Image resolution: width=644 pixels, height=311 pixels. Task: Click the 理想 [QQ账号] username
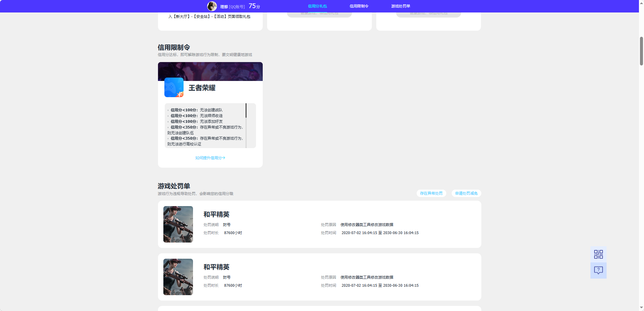click(x=232, y=7)
